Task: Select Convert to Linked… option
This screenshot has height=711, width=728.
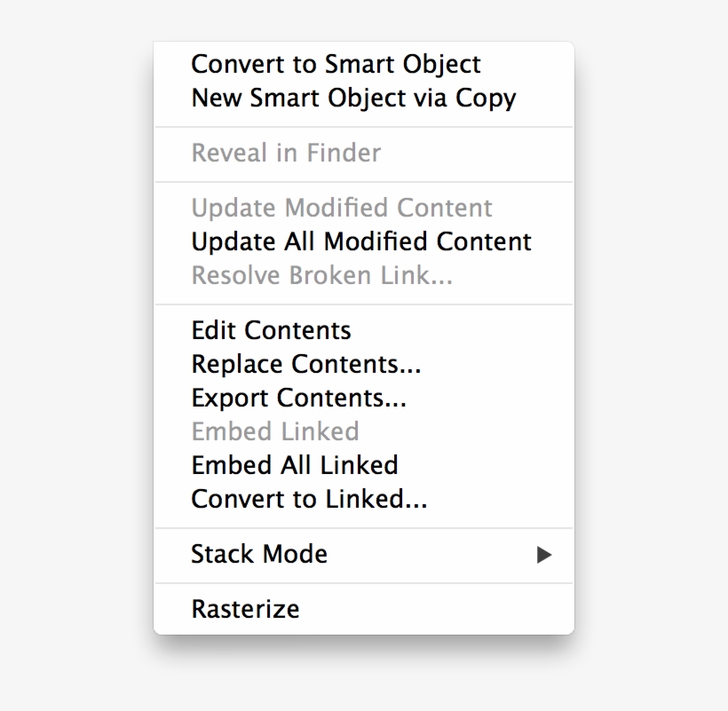Action: [309, 500]
